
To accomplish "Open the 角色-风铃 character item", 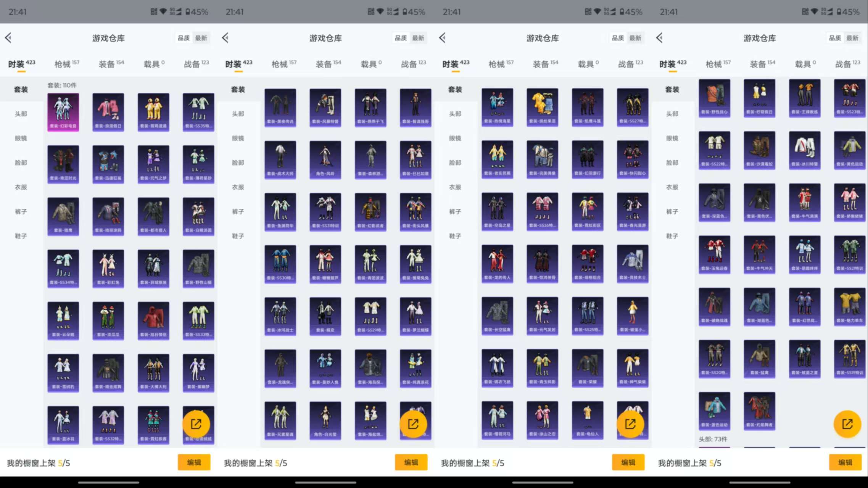I will [x=325, y=159].
